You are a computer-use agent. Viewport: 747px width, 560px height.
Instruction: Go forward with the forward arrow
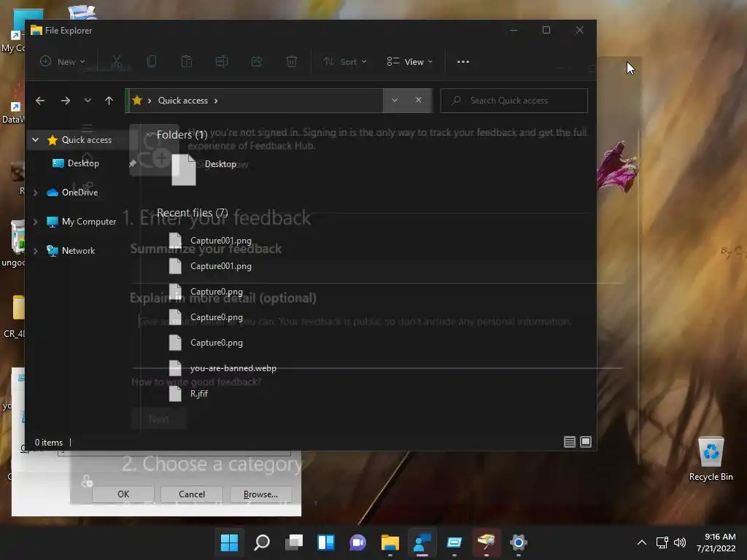point(66,101)
